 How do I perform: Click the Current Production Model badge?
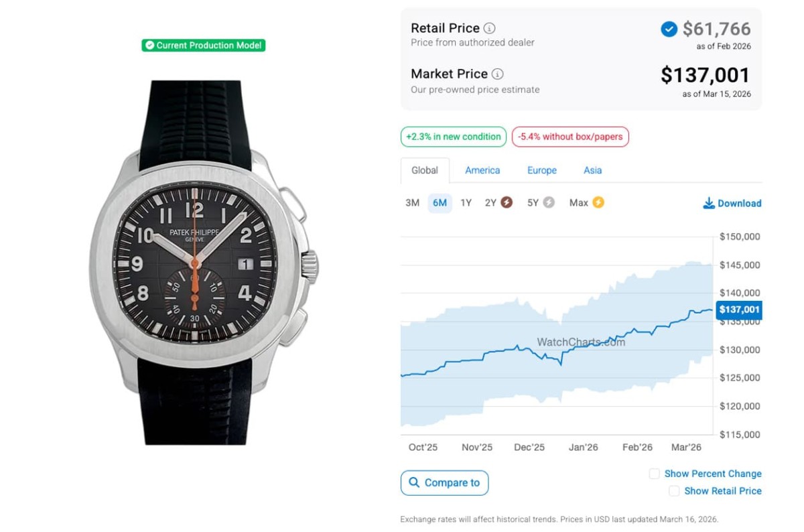[204, 46]
